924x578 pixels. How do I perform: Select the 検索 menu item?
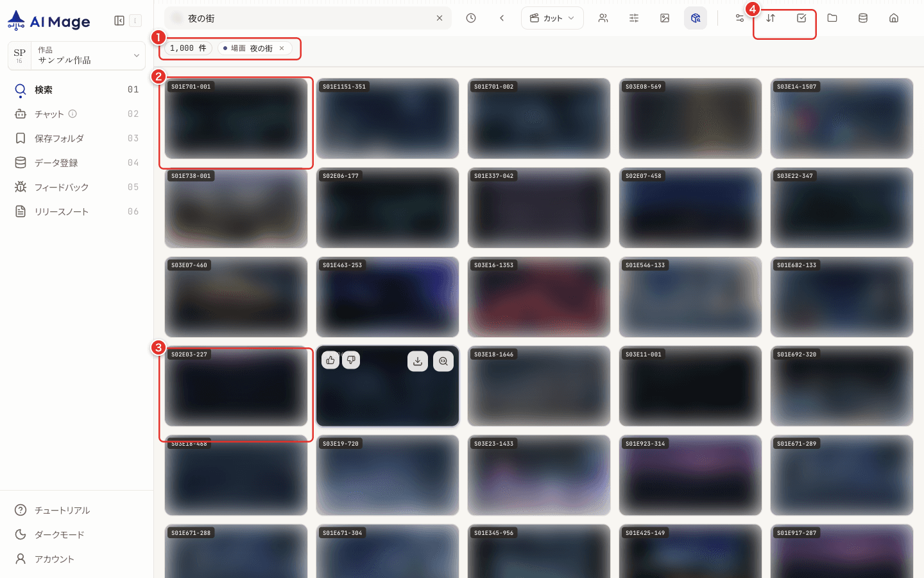[x=76, y=90]
